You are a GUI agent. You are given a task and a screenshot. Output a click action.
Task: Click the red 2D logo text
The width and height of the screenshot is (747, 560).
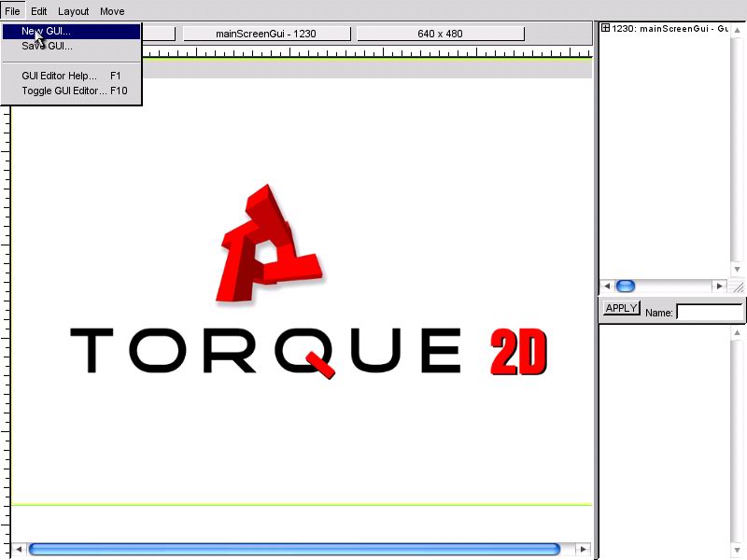[519, 352]
